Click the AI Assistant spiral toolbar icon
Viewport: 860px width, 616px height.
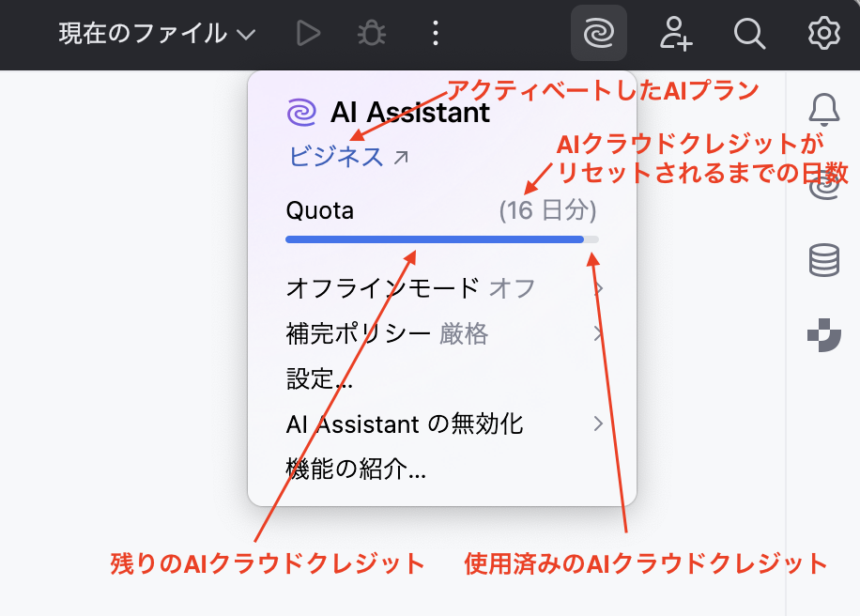(x=599, y=33)
